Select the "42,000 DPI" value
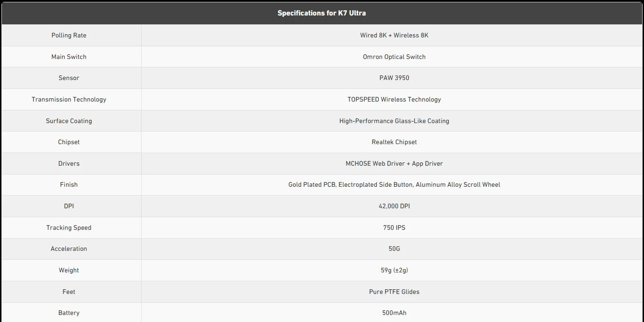The height and width of the screenshot is (322, 644). click(x=394, y=206)
